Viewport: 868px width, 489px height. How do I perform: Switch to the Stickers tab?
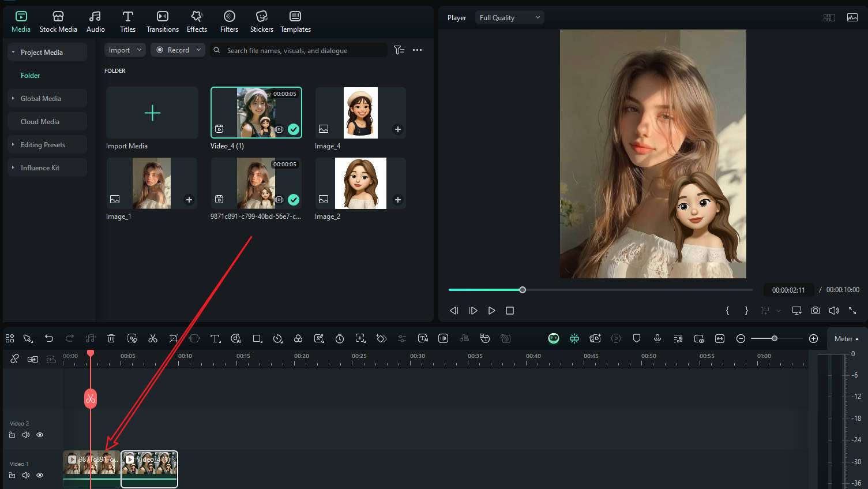click(262, 21)
